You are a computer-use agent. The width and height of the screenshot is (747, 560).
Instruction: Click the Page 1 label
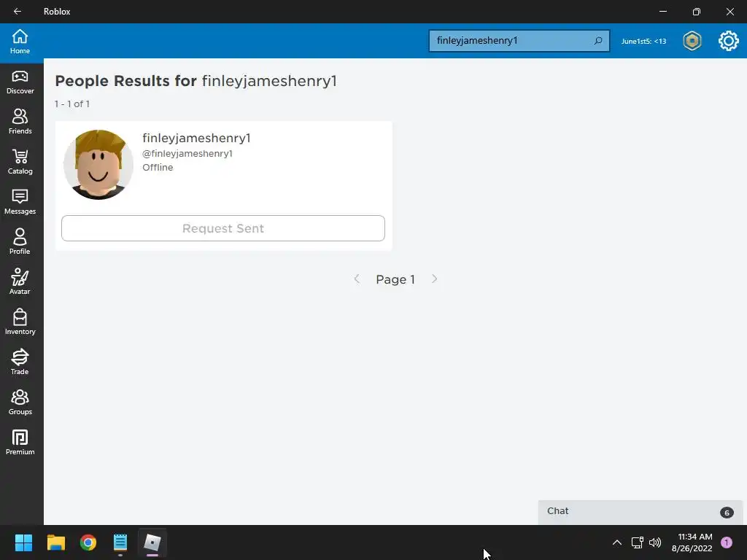pos(395,279)
